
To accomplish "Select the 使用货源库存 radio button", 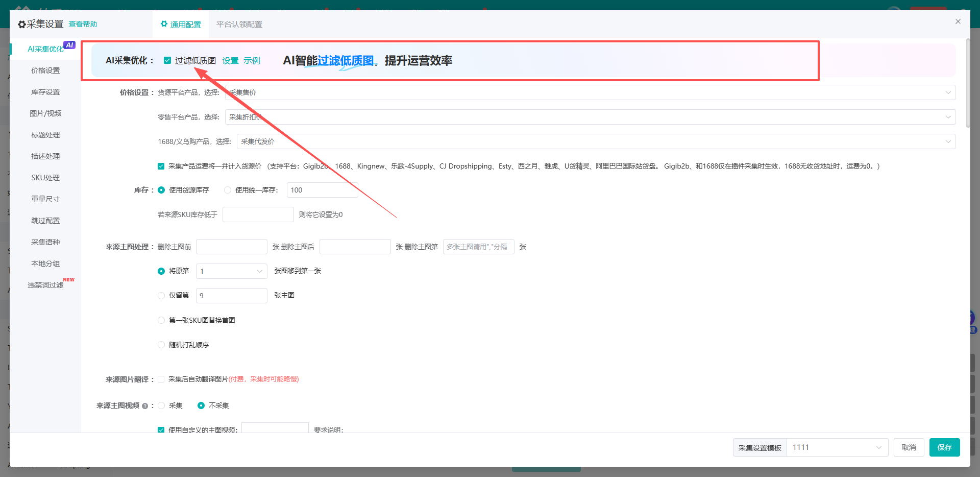I will pyautogui.click(x=161, y=190).
